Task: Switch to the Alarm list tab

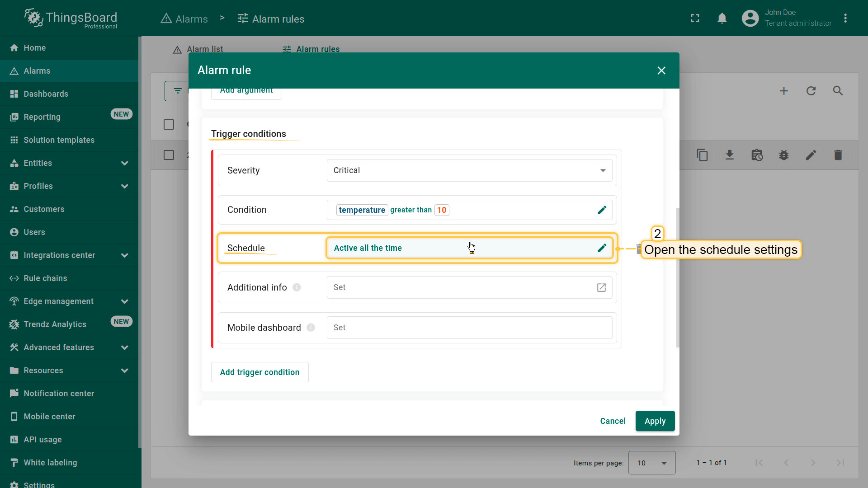Action: coord(198,49)
